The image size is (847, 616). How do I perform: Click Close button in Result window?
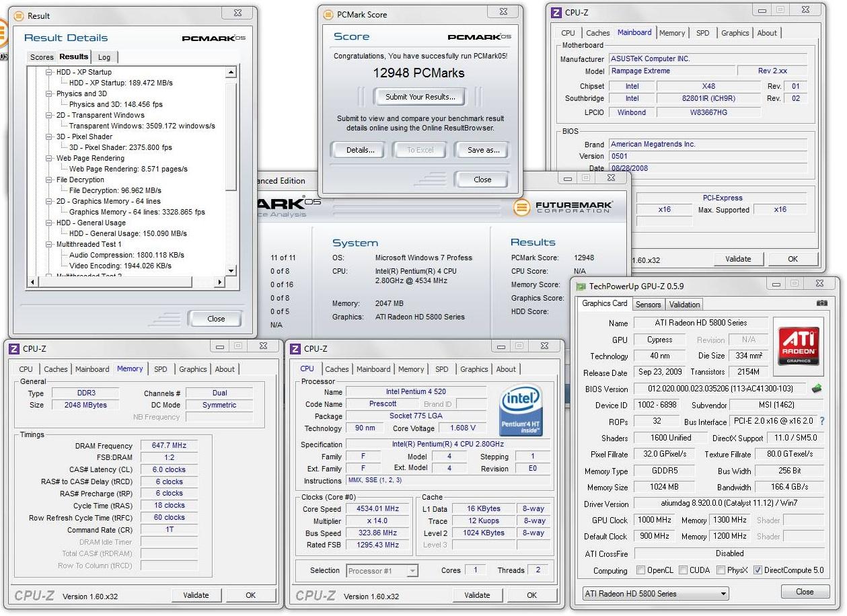216,319
